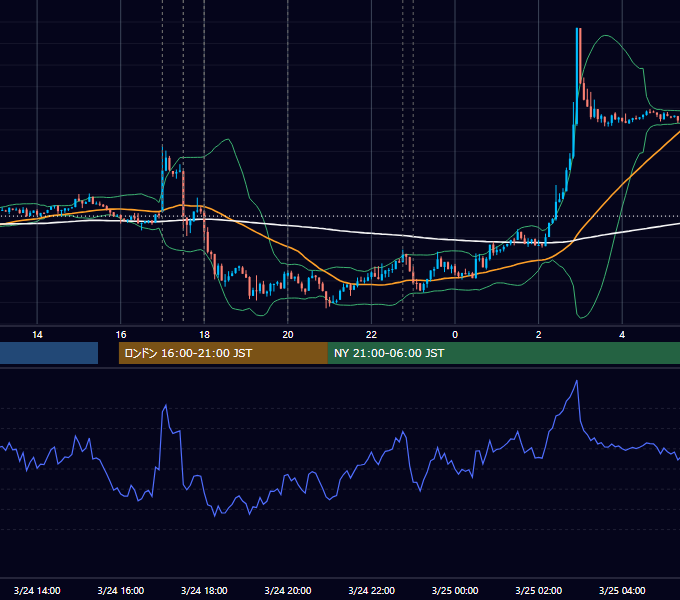This screenshot has width=680, height=600.
Task: Click the 3/25 02:00 time label
Action: coord(539,590)
